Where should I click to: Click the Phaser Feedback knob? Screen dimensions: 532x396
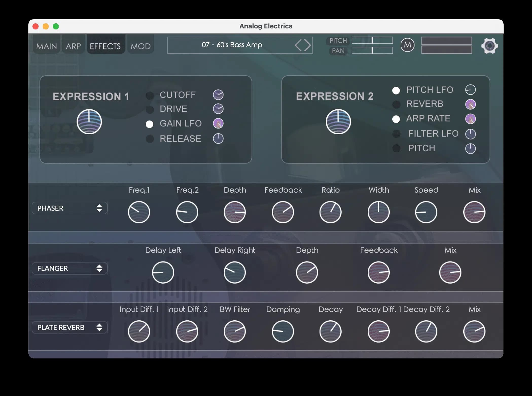pyautogui.click(x=283, y=212)
